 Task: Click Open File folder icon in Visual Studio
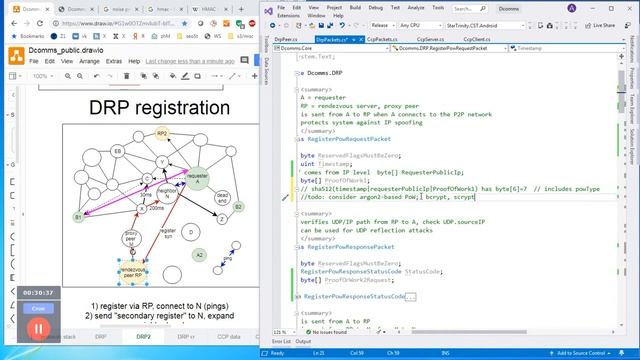click(x=312, y=25)
